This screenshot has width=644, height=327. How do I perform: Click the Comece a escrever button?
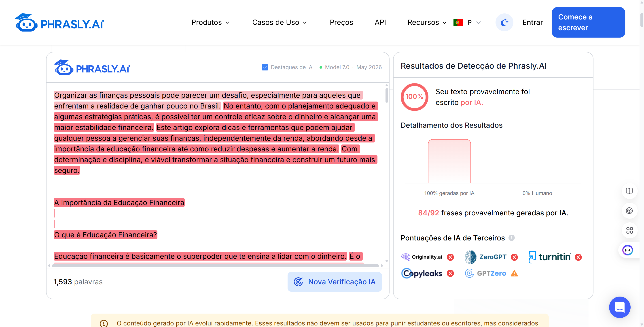[x=588, y=22]
